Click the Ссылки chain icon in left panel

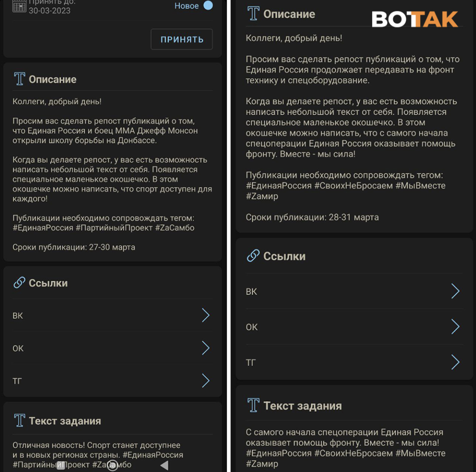point(19,282)
